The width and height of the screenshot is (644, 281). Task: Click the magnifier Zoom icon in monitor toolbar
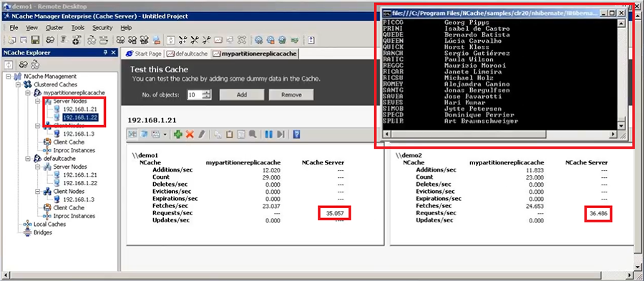point(253,134)
